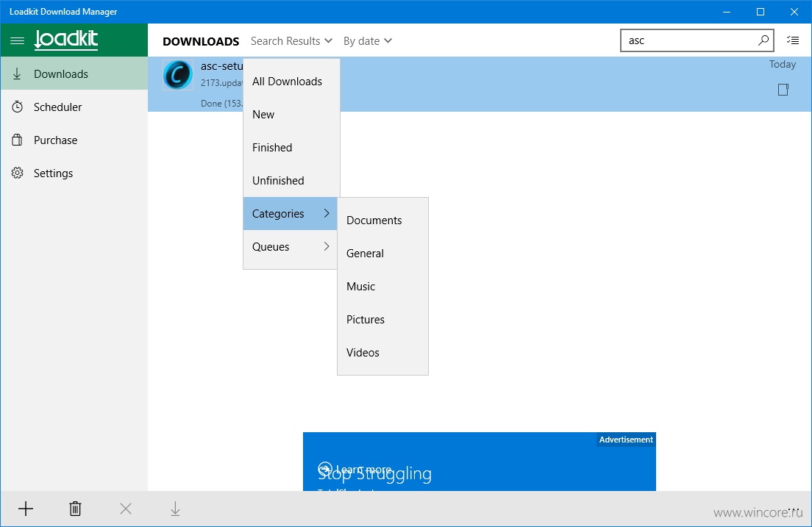Screen dimensions: 812x527
Task: Click the Today date label
Action: tap(782, 64)
